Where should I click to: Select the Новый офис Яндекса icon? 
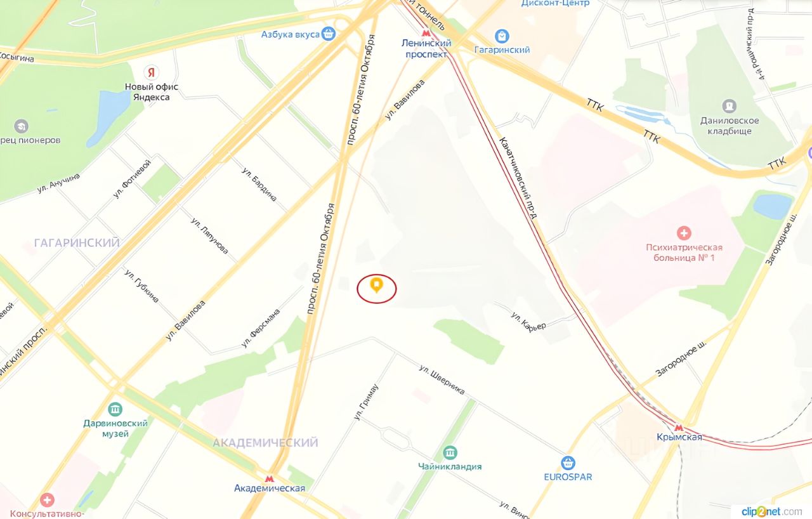(151, 72)
